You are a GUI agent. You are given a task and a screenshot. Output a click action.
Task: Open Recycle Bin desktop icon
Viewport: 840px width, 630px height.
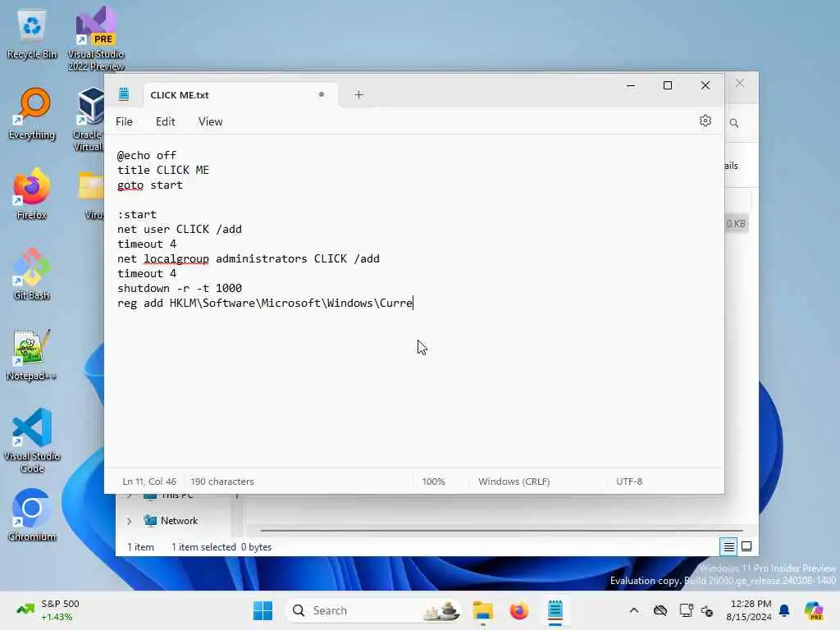32,34
